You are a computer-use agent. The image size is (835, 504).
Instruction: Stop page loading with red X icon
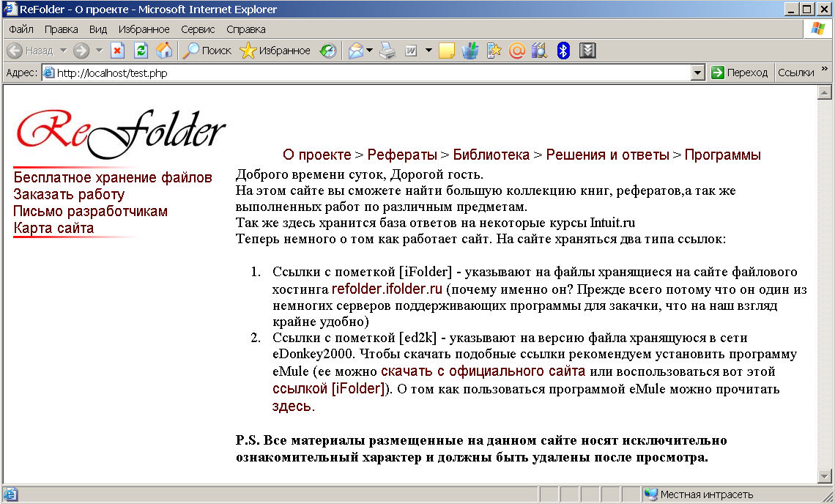(118, 51)
